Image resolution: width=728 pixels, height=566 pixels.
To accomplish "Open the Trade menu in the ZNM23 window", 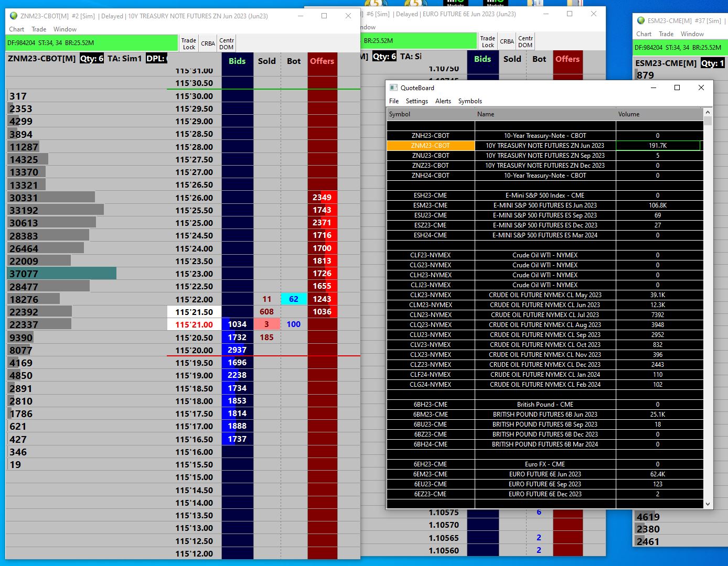I will tap(39, 29).
